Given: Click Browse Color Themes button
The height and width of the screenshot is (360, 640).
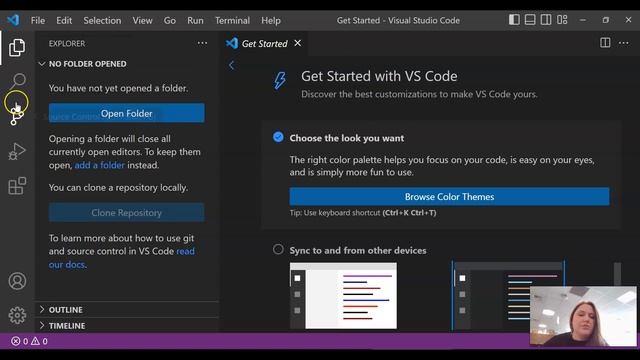Looking at the screenshot, I should pos(449,197).
